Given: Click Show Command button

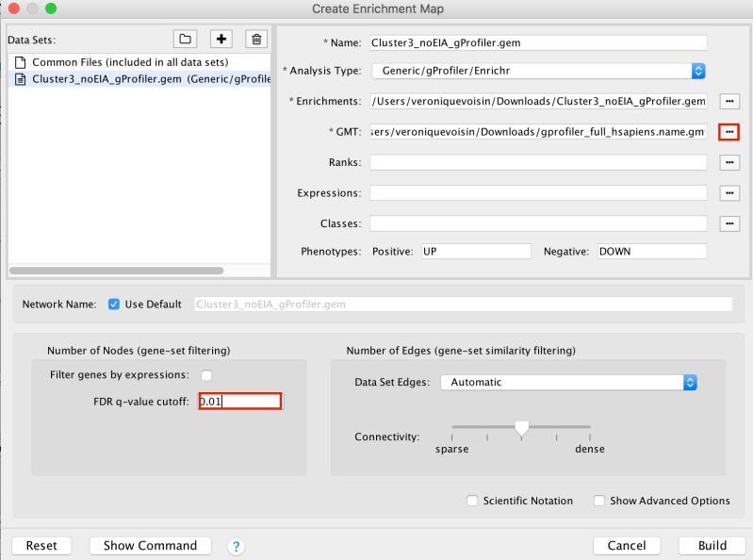Looking at the screenshot, I should [x=150, y=546].
